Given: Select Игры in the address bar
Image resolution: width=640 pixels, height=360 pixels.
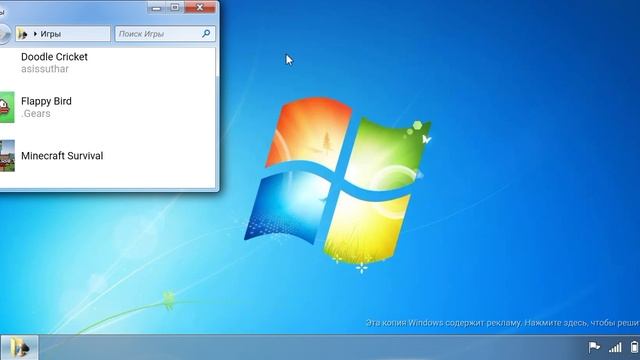Looking at the screenshot, I should 51,34.
